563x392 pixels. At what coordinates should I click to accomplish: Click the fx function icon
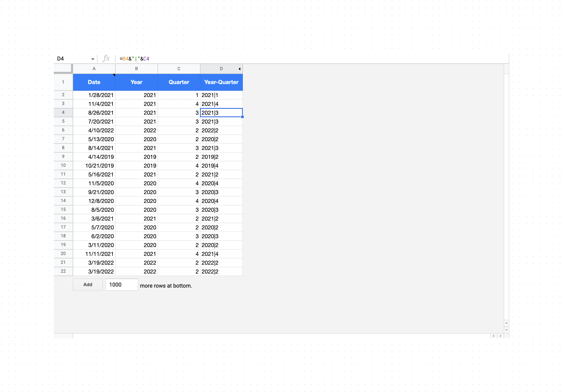coord(106,58)
